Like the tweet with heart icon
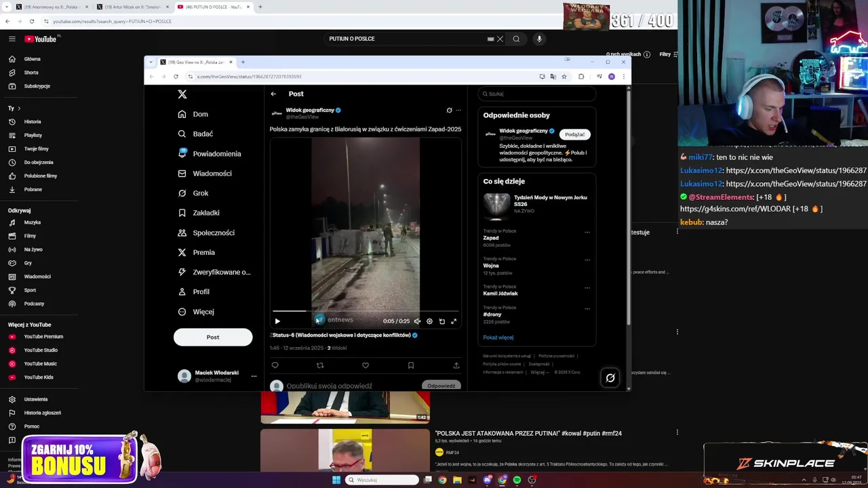Viewport: 868px width, 488px height. (366, 365)
